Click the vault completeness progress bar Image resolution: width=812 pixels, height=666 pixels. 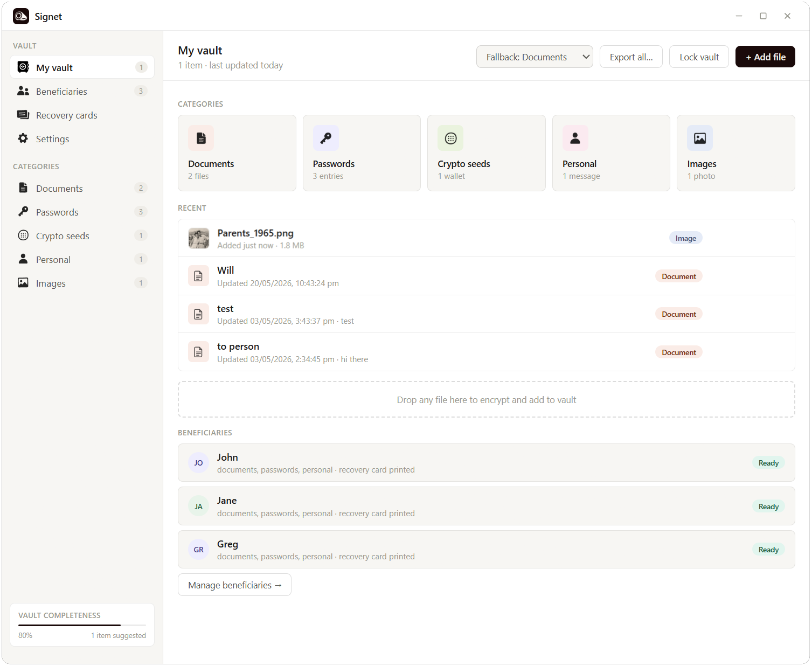pos(82,625)
